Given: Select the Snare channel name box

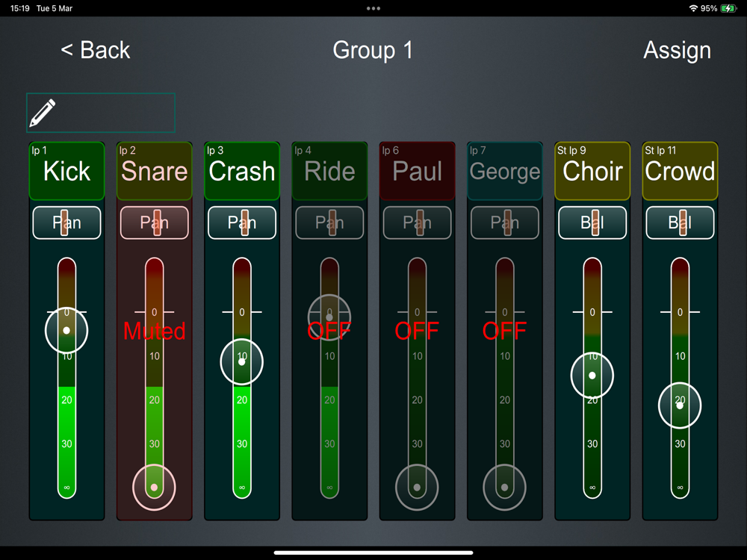Looking at the screenshot, I should pyautogui.click(x=155, y=171).
